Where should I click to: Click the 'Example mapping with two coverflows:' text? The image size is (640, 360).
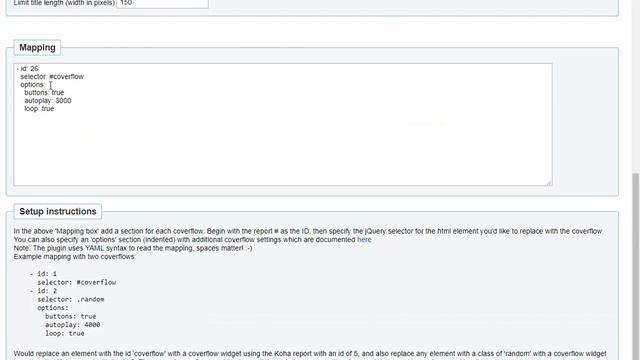75,257
